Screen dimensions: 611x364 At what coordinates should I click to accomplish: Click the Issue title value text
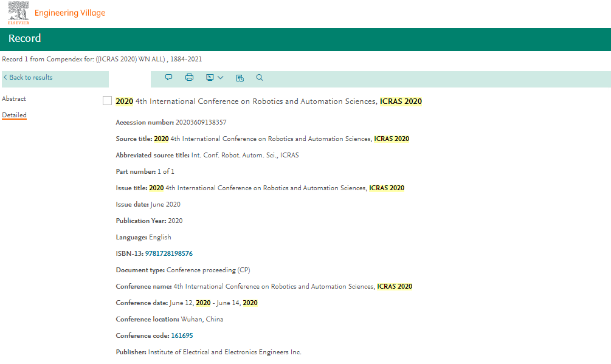tap(277, 188)
